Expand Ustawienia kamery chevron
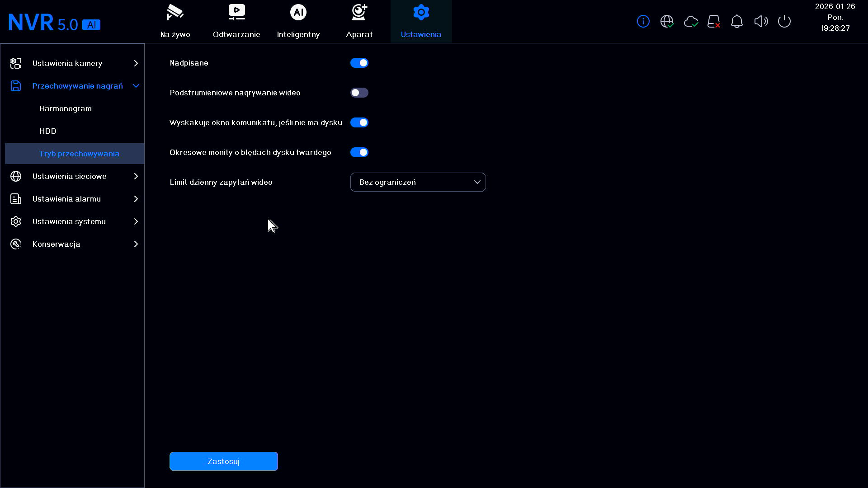Screen dimensions: 868x488 pyautogui.click(x=136, y=63)
